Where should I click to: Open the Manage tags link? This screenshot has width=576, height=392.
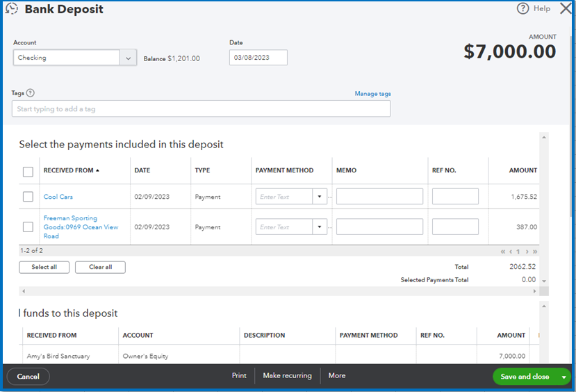(372, 94)
